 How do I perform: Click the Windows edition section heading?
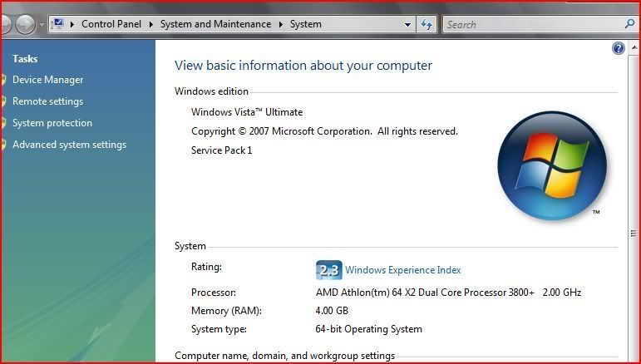pyautogui.click(x=211, y=91)
